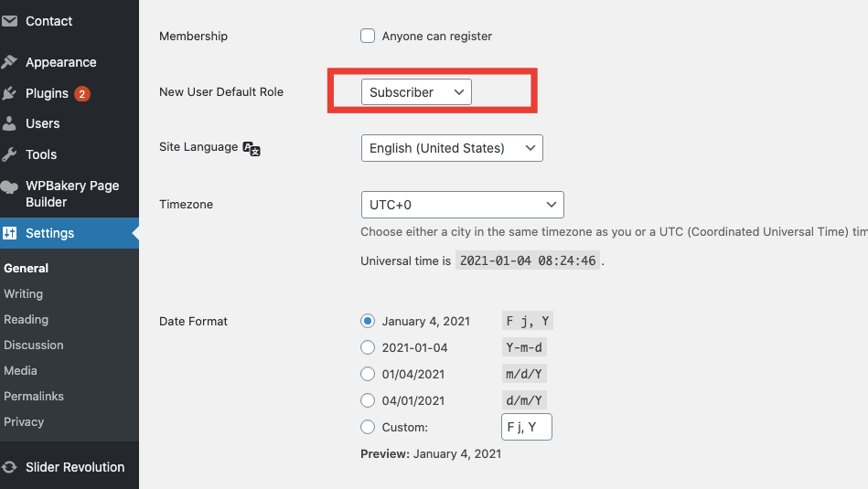Open the Privacy settings page
This screenshot has height=489, width=868.
tap(24, 422)
